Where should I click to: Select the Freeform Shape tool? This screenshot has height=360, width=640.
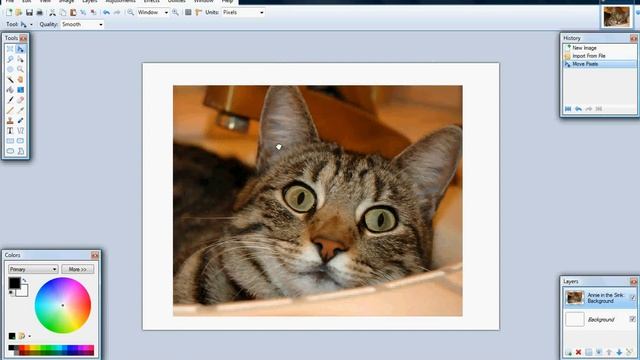point(20,151)
